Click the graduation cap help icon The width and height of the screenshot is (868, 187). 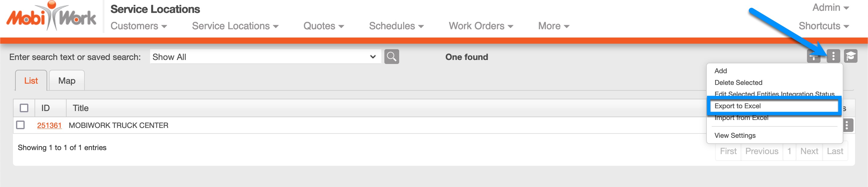click(x=850, y=56)
